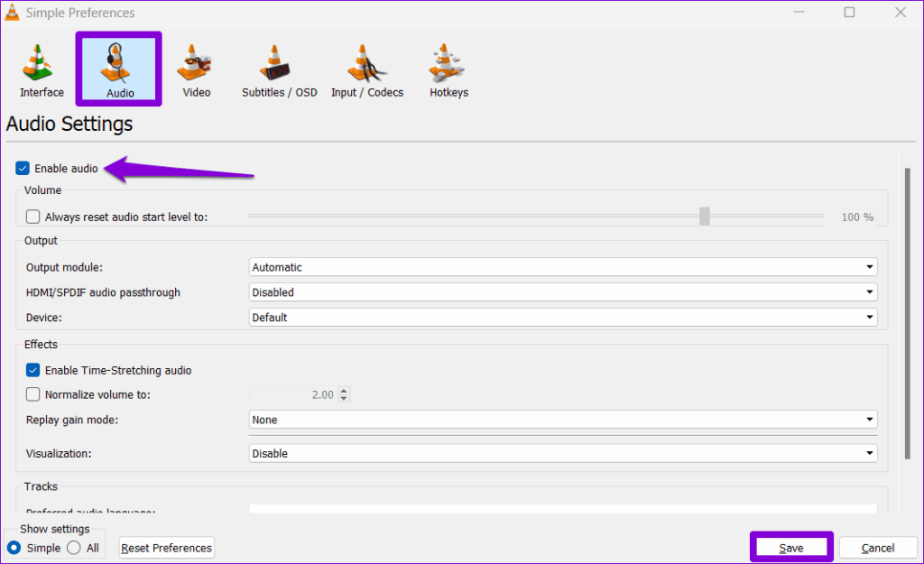
Task: Click the Save button
Action: click(x=790, y=547)
